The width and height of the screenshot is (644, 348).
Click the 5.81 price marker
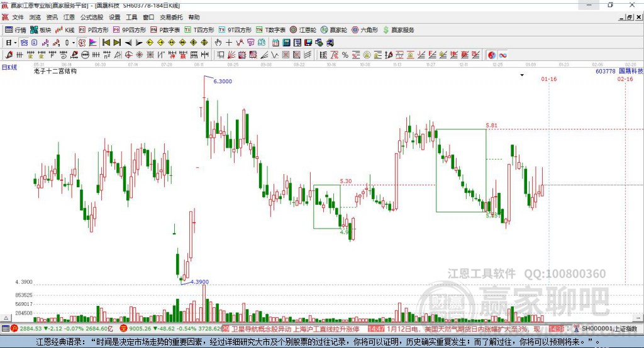(491, 125)
